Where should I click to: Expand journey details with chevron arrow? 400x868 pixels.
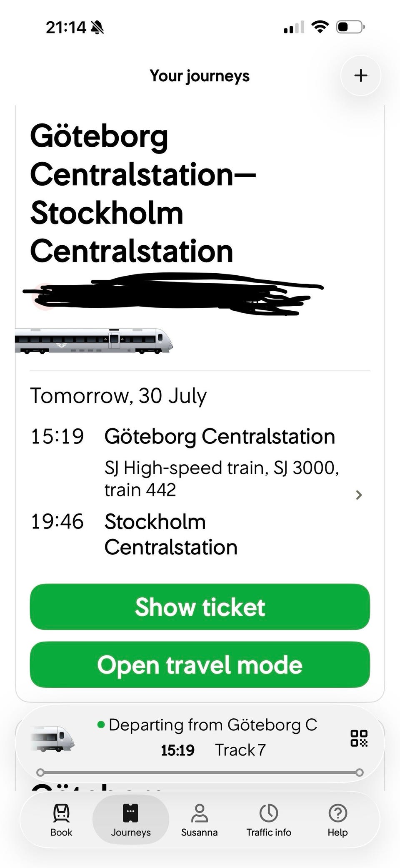(x=359, y=495)
